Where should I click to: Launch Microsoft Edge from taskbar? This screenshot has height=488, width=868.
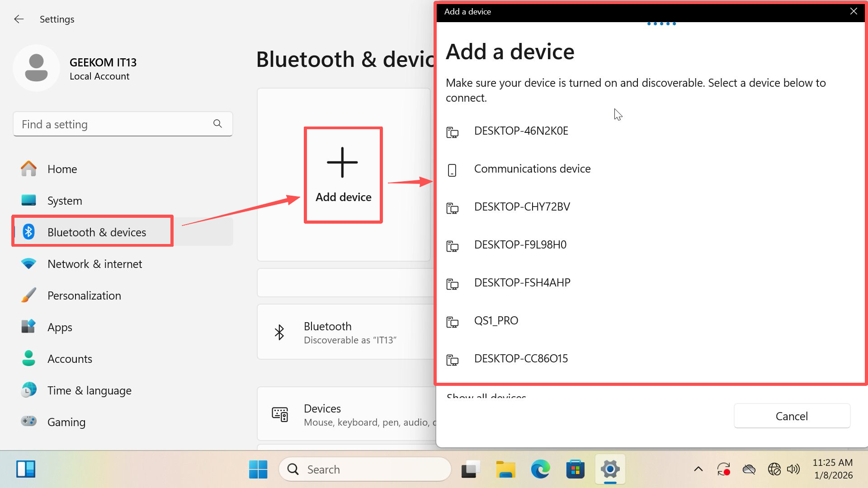point(540,469)
